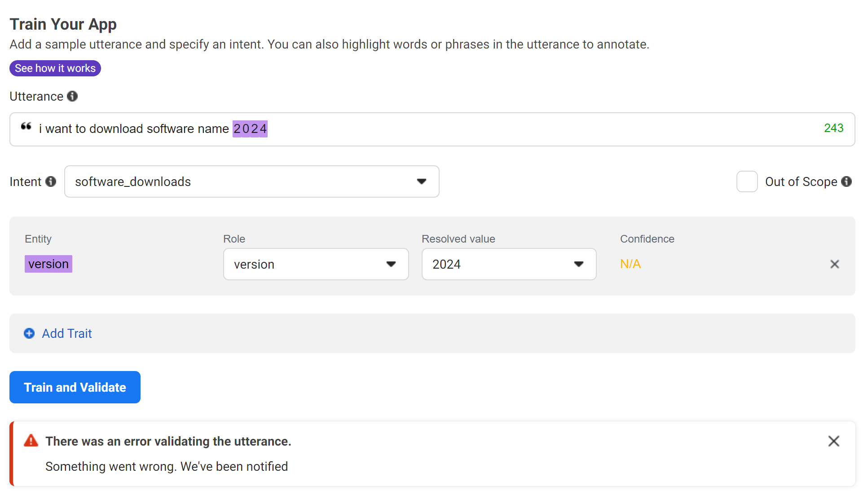Remove the version entity row with the X

tap(834, 264)
